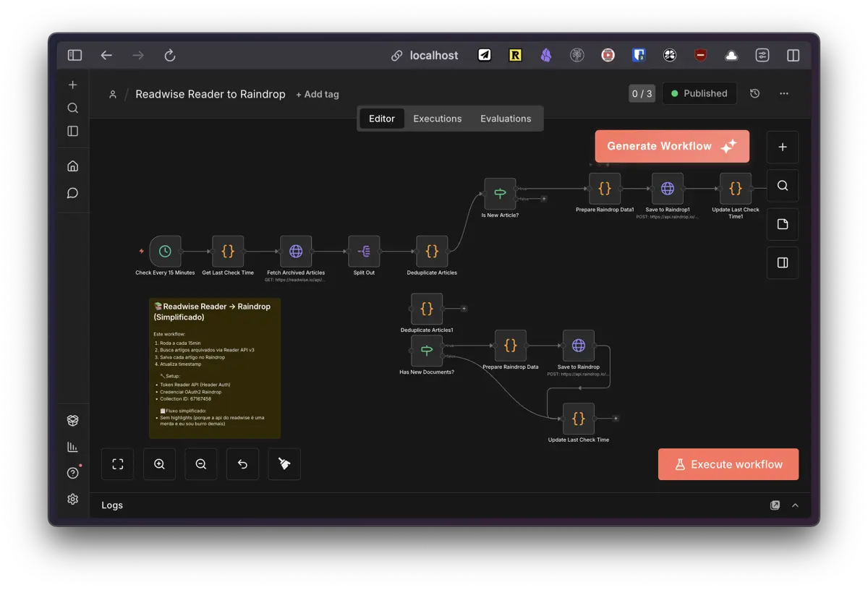Tidy up the workflow layout

coord(284,463)
